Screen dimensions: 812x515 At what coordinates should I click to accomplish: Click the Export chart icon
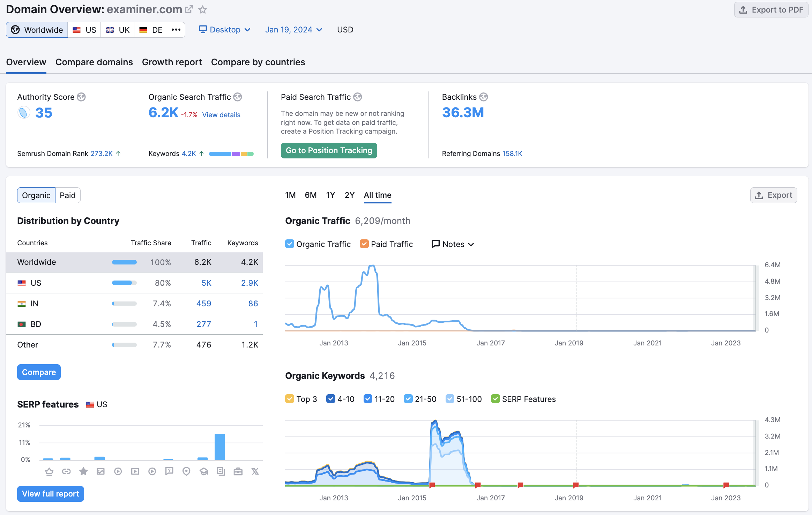tap(774, 195)
